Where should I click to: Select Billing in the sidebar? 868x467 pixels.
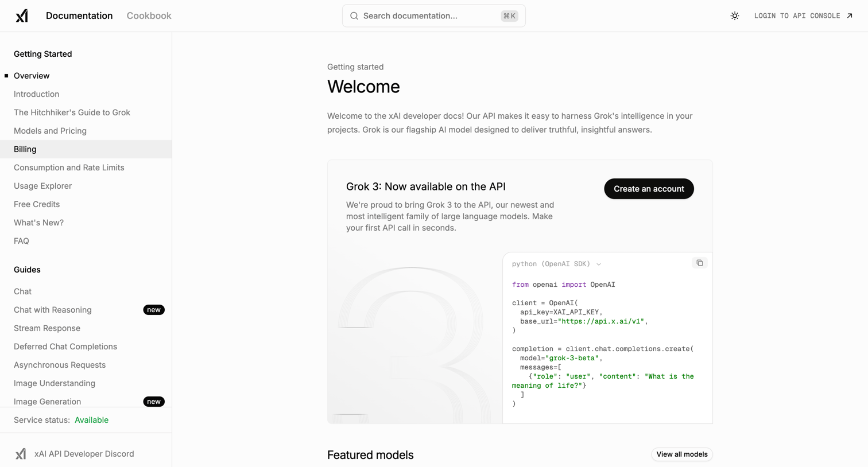(x=86, y=149)
